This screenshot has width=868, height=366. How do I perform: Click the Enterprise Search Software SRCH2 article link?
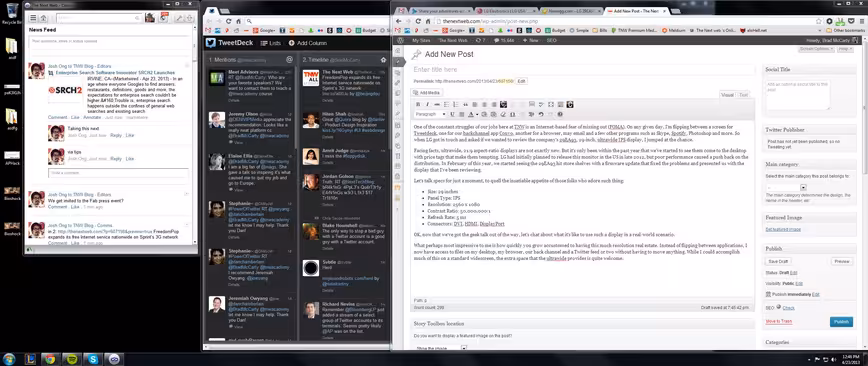tap(115, 73)
